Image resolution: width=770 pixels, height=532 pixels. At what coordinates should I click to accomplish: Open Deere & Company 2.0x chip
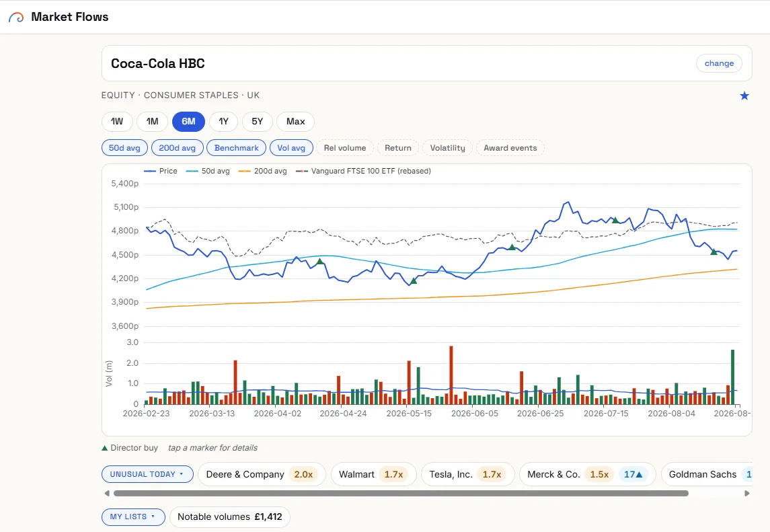262,475
